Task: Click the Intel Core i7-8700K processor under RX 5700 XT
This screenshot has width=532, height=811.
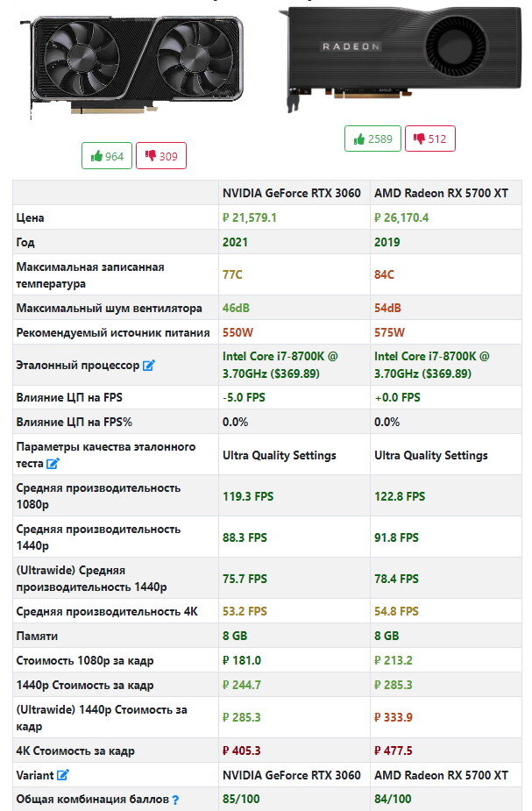Action: [x=432, y=365]
